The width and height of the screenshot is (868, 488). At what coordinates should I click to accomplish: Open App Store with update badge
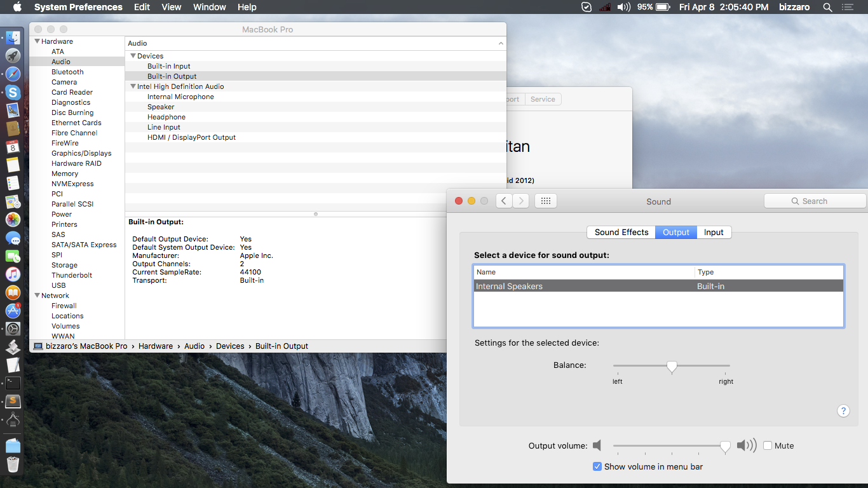point(13,311)
